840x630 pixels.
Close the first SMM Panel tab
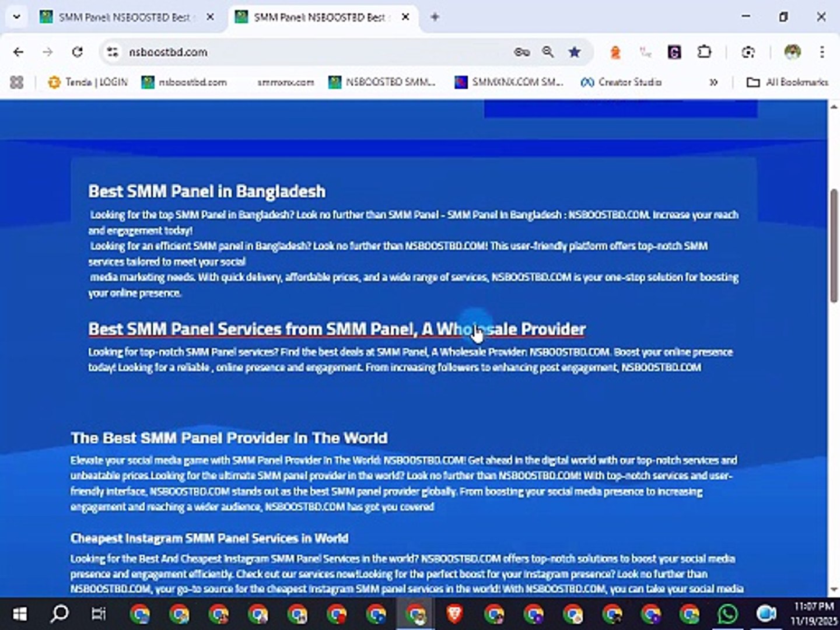[x=210, y=17]
